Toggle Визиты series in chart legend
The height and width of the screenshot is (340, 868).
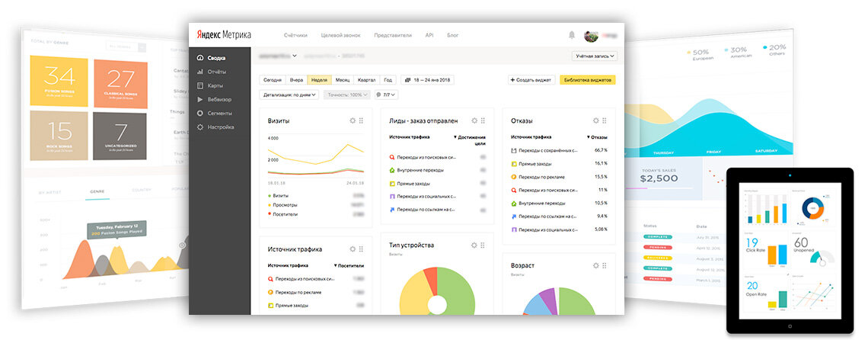click(281, 196)
